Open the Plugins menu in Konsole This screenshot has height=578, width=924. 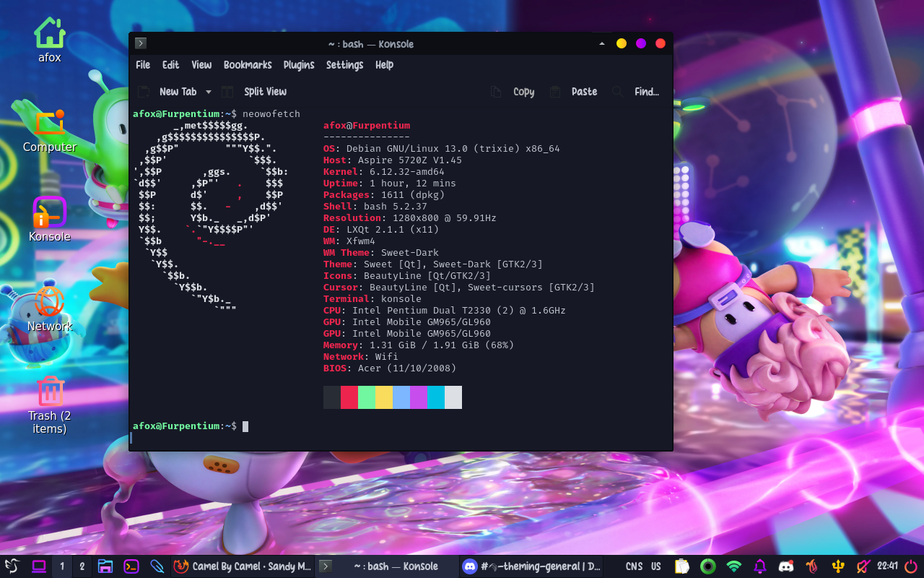pyautogui.click(x=299, y=65)
